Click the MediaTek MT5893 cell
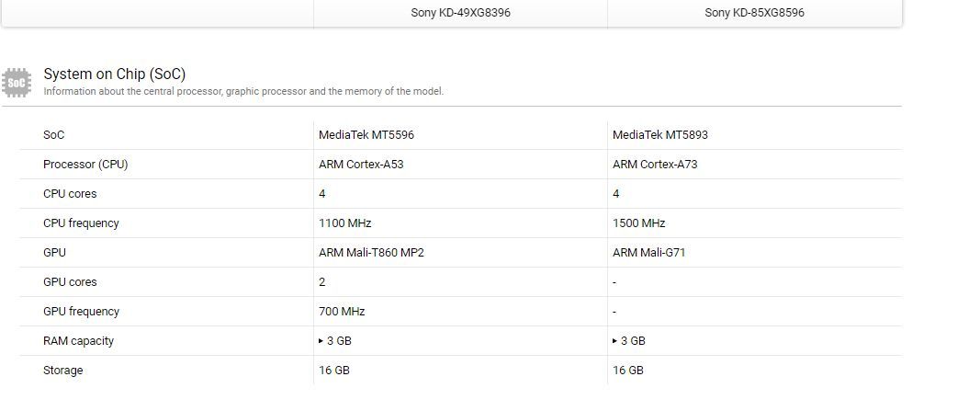The height and width of the screenshot is (411, 980). pos(659,135)
